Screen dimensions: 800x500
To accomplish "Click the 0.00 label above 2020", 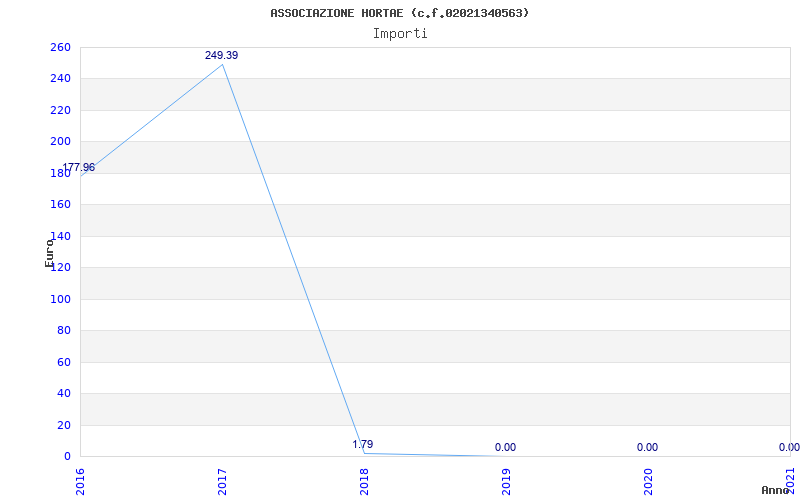I will pos(647,447).
